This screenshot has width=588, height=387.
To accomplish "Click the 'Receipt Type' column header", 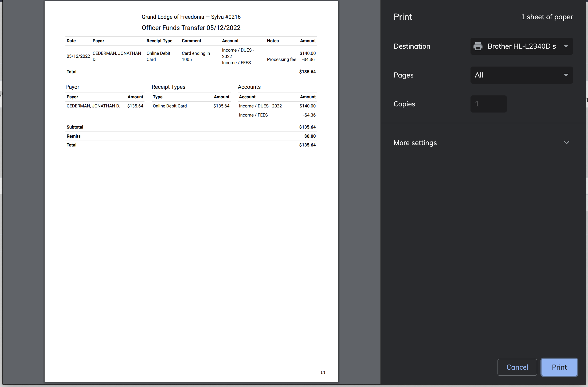I will click(x=159, y=41).
